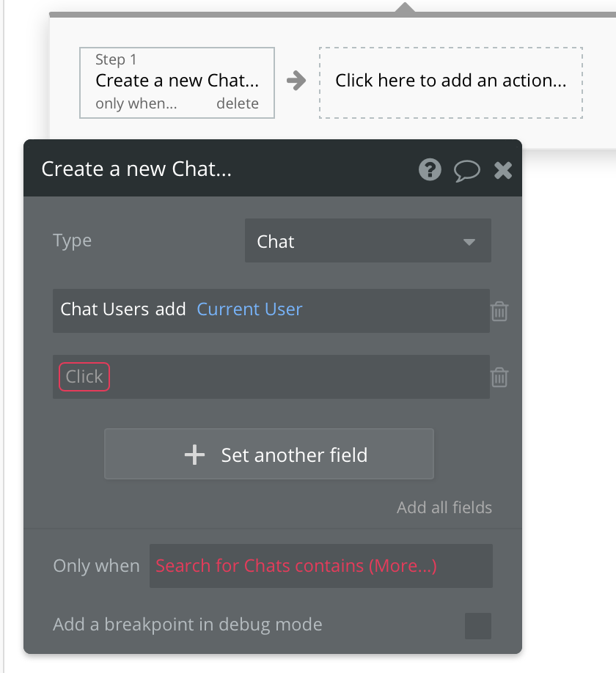Image resolution: width=616 pixels, height=673 pixels.
Task: Delete Step 1 via the delete link
Action: 238,103
